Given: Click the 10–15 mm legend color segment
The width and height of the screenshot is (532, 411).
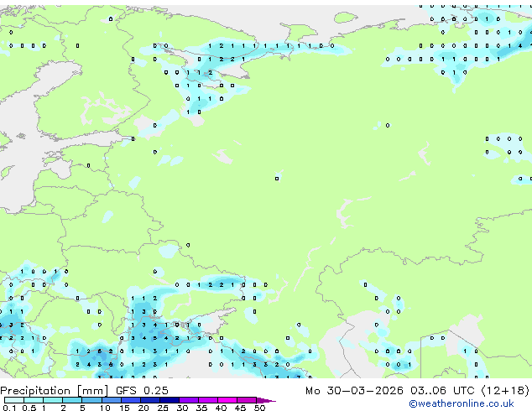Looking at the screenshot, I should point(111,400).
